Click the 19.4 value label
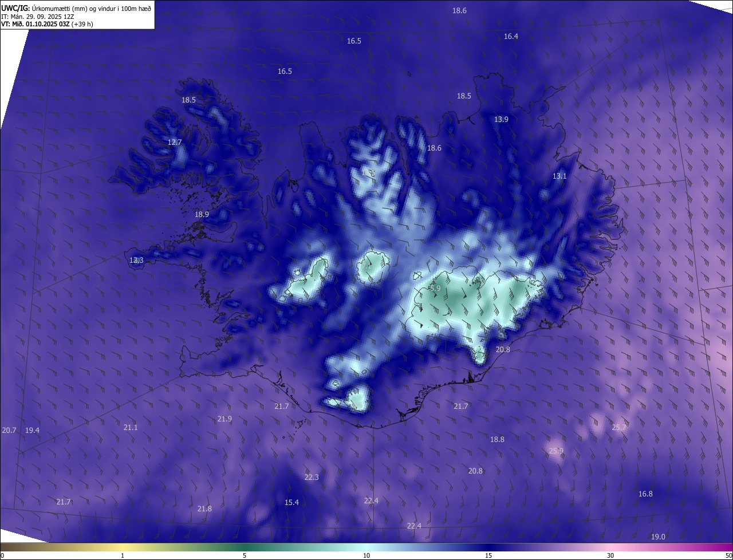The width and height of the screenshot is (733, 560). tap(32, 430)
